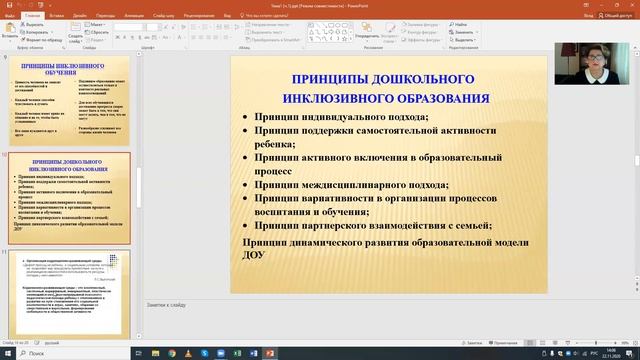
Task: Open the font name combo box
Action: (129, 27)
